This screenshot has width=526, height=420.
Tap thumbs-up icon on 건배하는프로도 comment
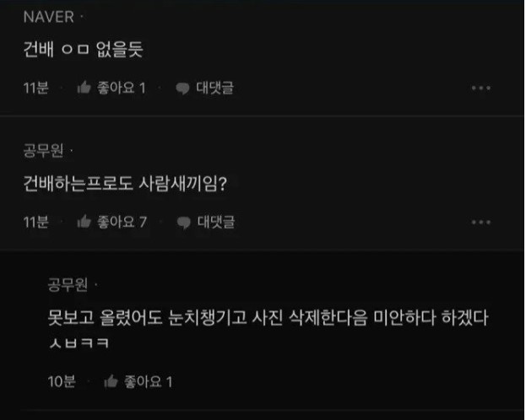(x=84, y=222)
